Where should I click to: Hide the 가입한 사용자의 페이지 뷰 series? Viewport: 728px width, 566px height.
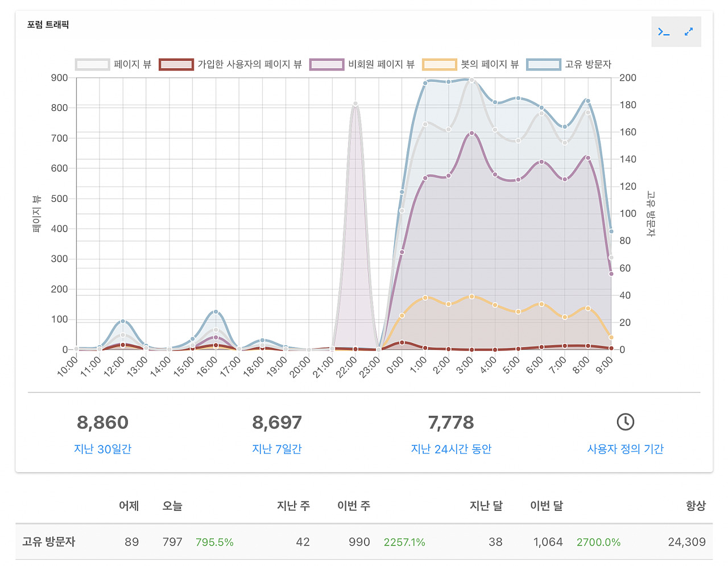176,64
